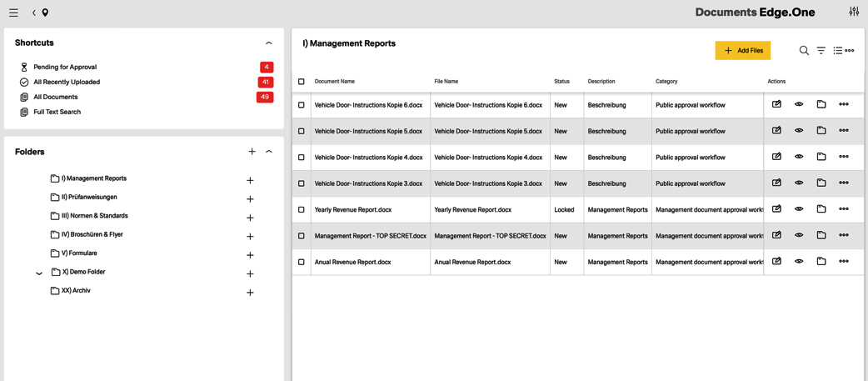Click the Add Files button
The height and width of the screenshot is (381, 868).
click(742, 51)
